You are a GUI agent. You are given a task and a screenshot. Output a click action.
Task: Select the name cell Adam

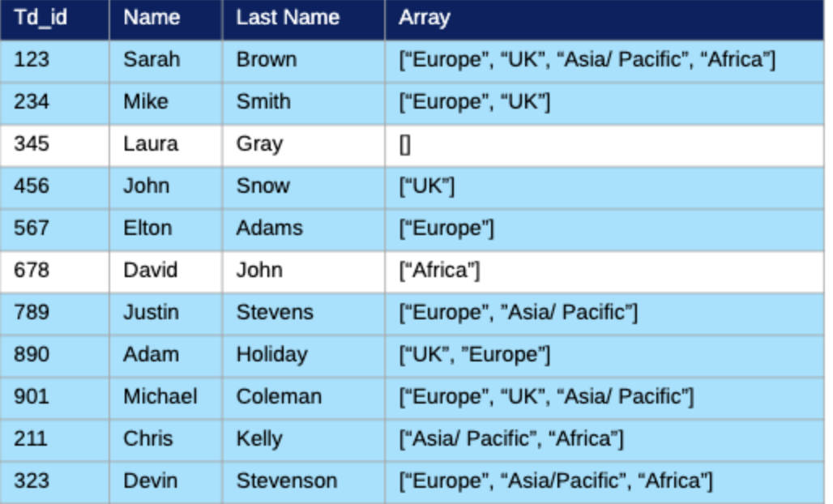[151, 355]
